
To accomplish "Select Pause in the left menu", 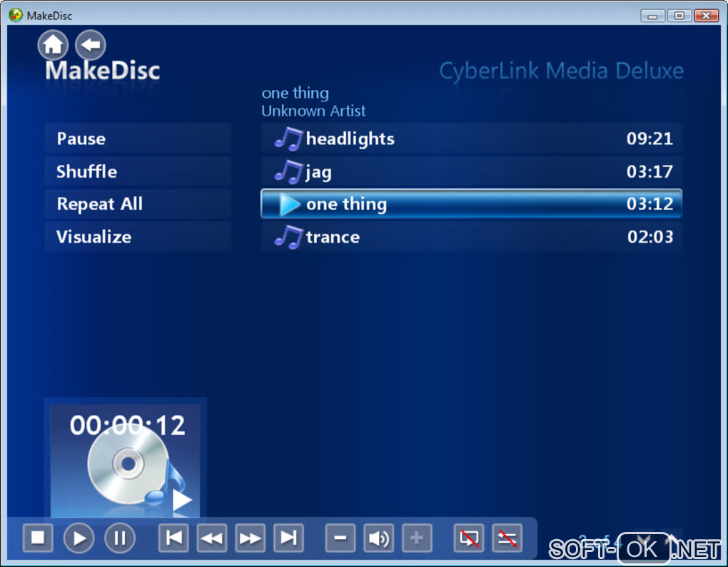I will [x=138, y=139].
